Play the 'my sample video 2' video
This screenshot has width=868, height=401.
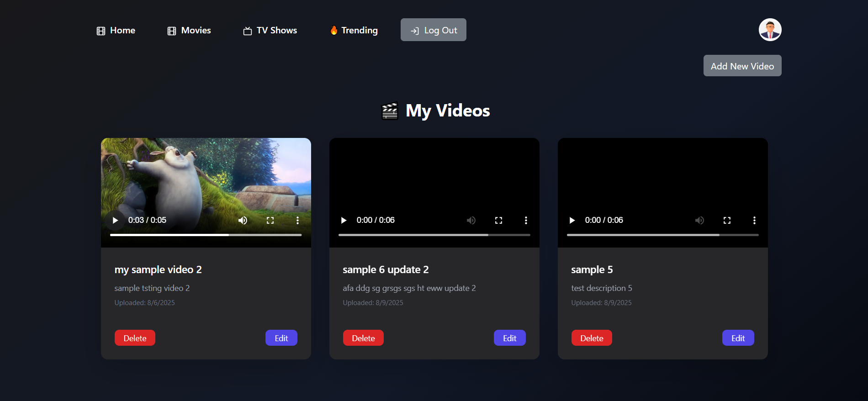click(115, 220)
